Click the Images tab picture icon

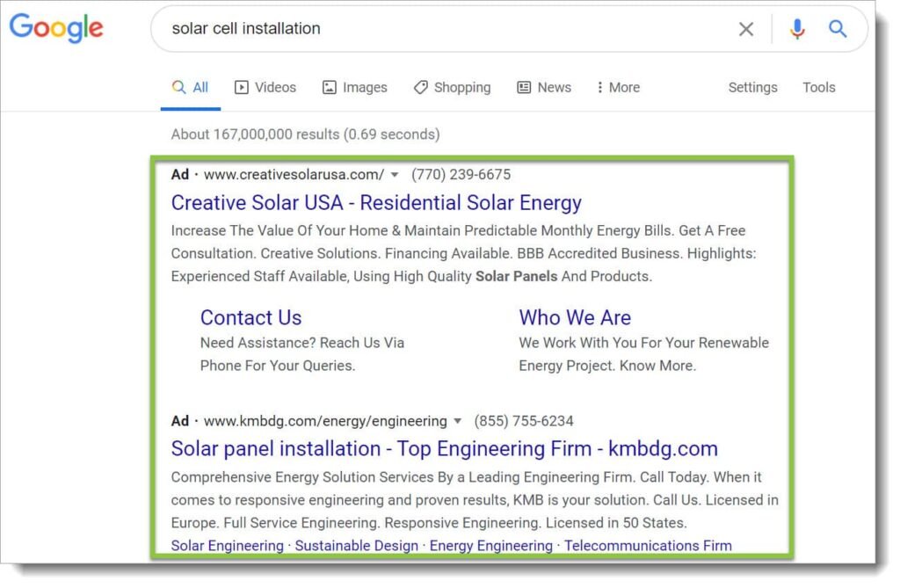329,87
